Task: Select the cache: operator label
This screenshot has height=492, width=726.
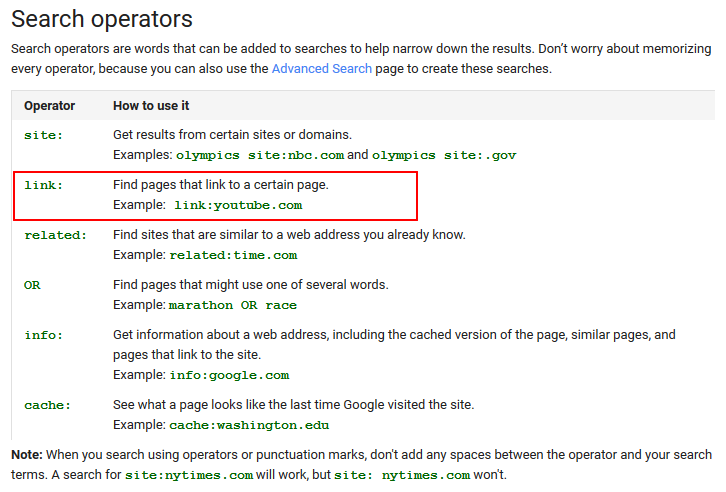Action: tap(46, 405)
